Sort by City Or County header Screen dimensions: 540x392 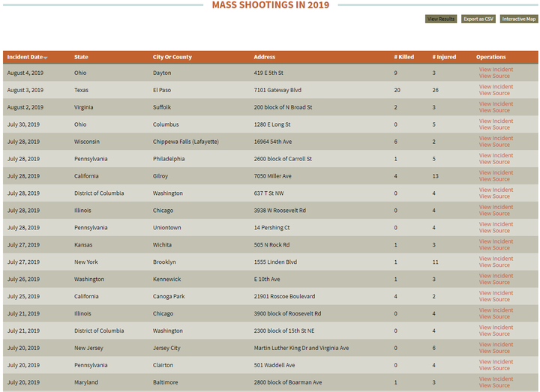tap(172, 57)
